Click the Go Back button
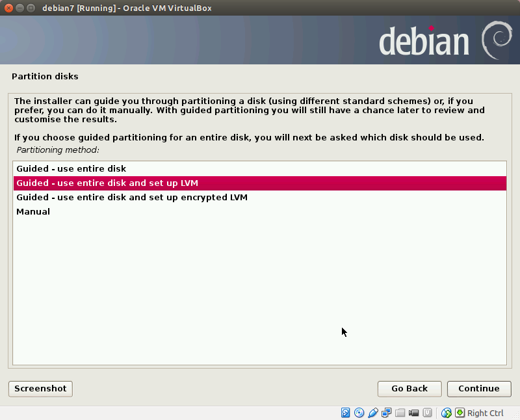This screenshot has width=520, height=420. 409,389
